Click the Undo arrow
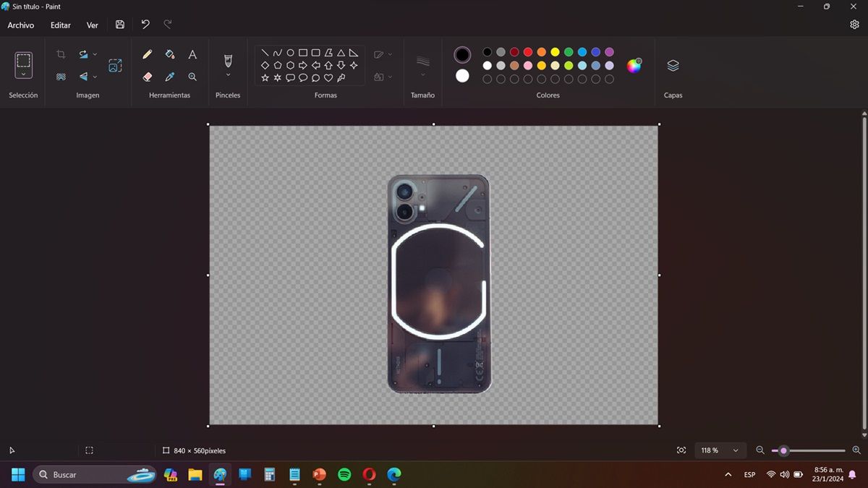This screenshot has height=488, width=868. pos(145,25)
